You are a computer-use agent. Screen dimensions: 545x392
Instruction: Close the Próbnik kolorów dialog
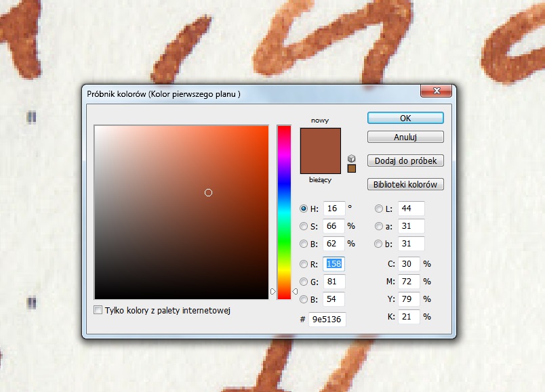pyautogui.click(x=436, y=92)
